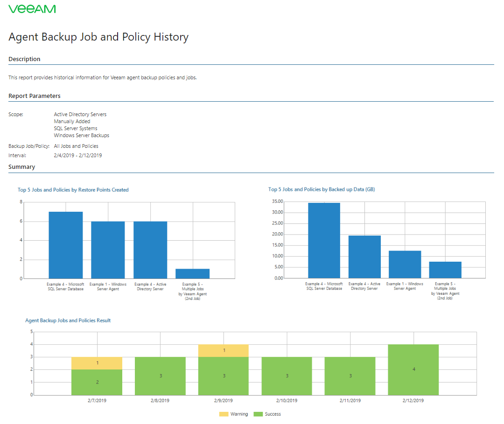504x424 pixels.
Task: Click the "Agent Backup Job and Policy History" report title
Action: pyautogui.click(x=98, y=37)
